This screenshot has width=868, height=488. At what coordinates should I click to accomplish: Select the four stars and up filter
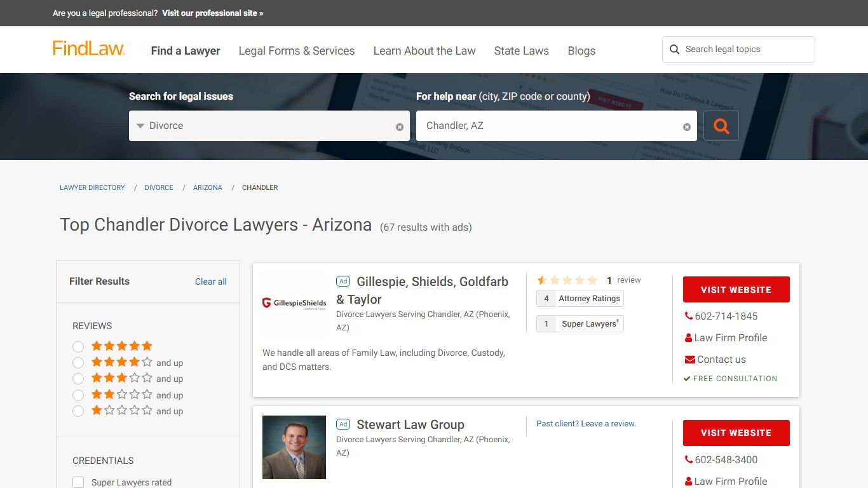point(78,363)
